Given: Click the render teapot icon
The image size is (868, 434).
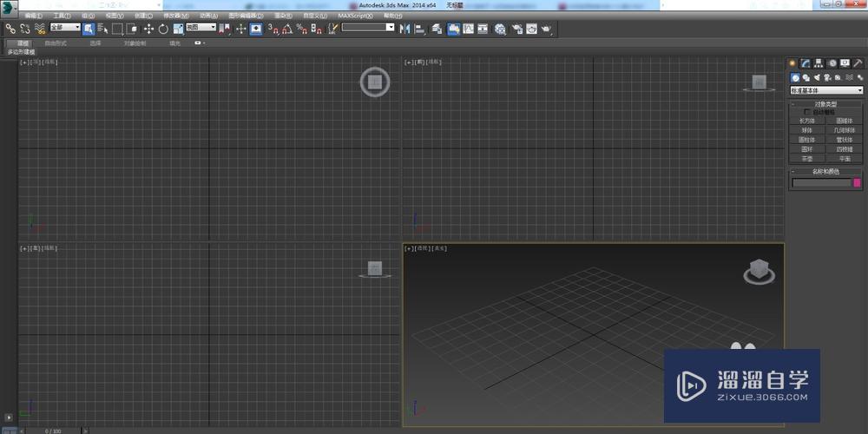Looking at the screenshot, I should click(546, 29).
